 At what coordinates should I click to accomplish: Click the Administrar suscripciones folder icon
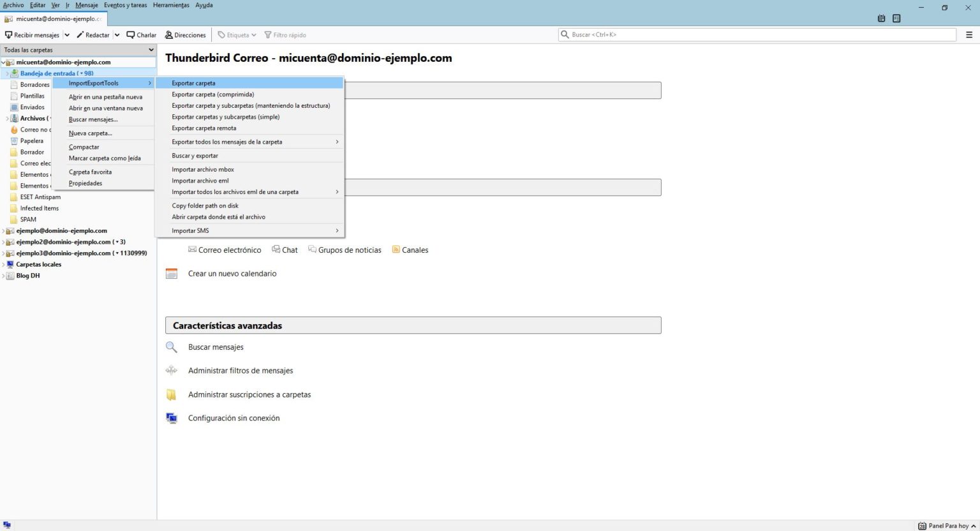(x=171, y=394)
